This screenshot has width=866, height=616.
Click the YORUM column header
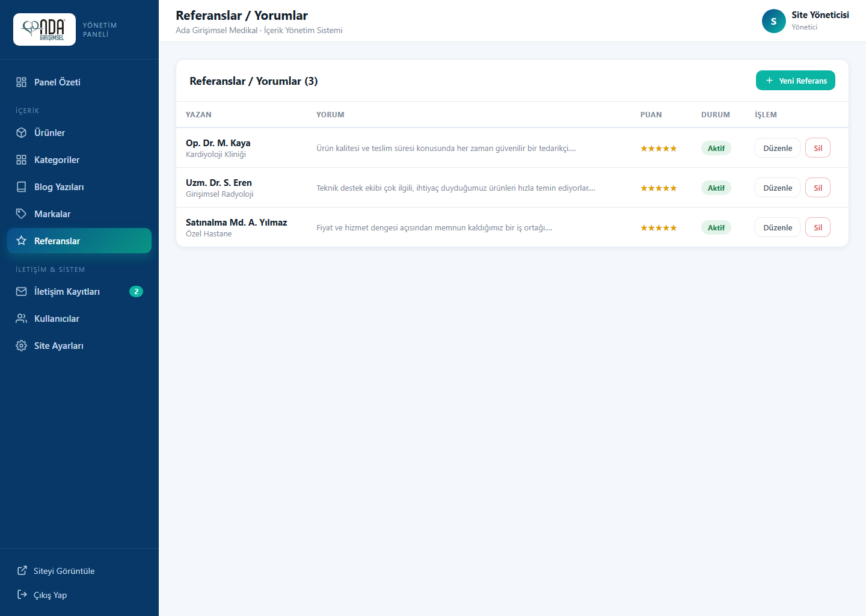coord(330,115)
